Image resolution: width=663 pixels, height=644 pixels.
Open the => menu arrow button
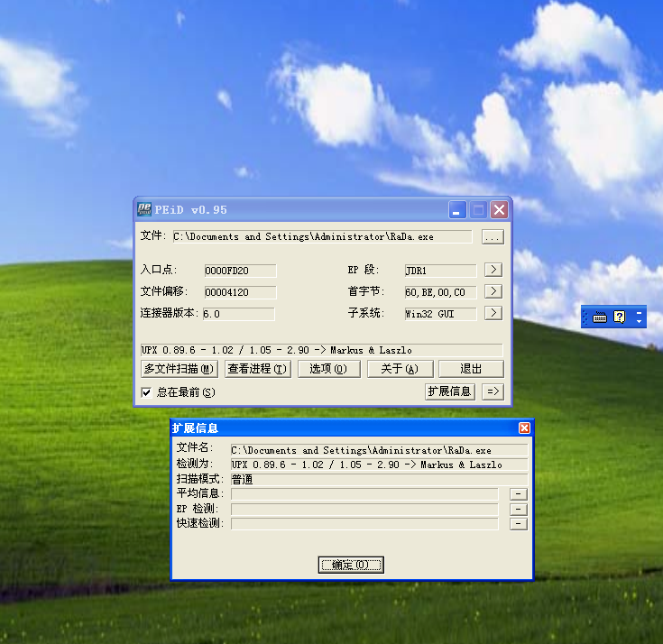pyautogui.click(x=493, y=391)
